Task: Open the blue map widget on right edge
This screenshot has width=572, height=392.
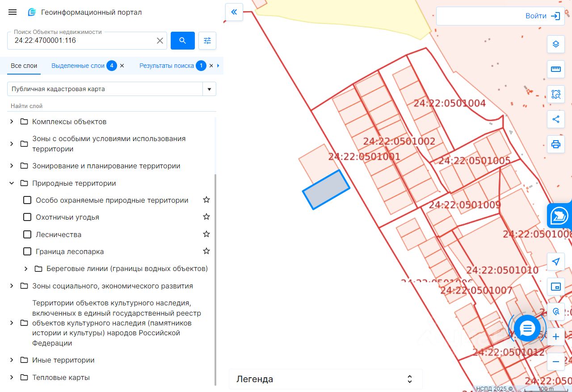Action: point(559,216)
